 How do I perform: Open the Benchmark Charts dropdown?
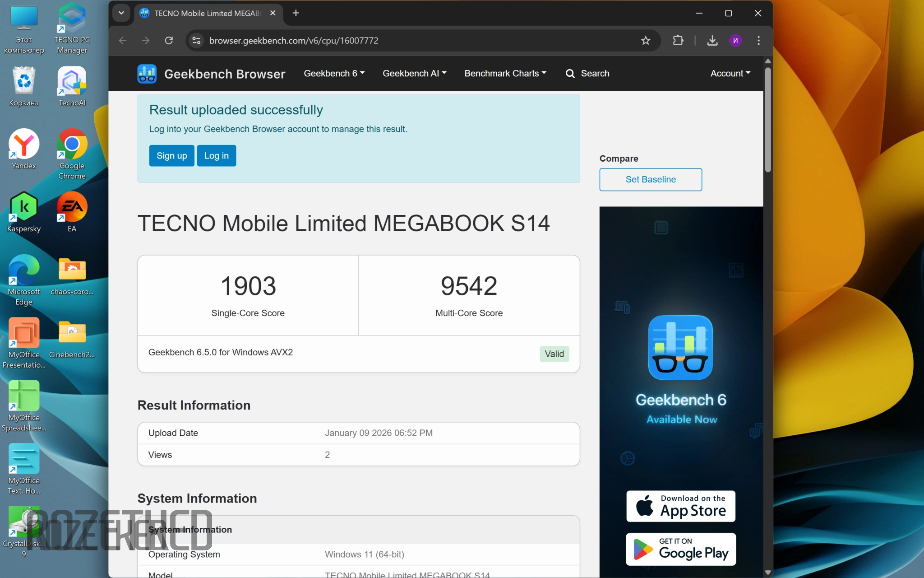[505, 74]
